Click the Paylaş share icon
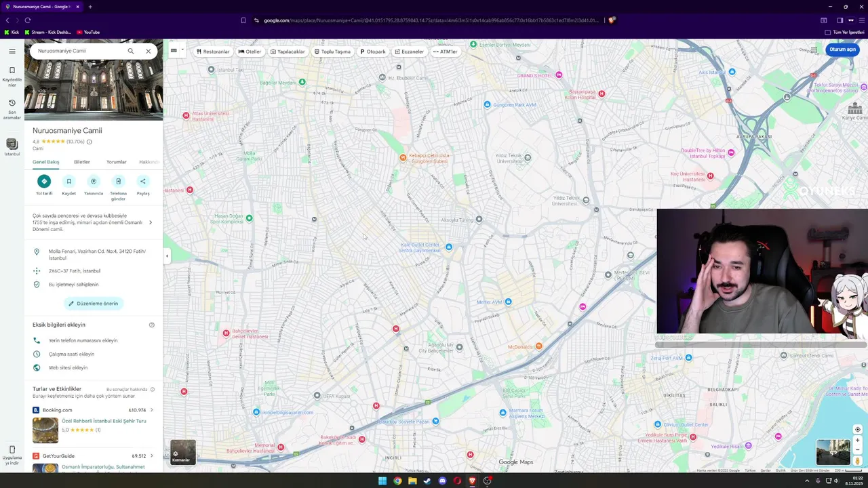 (143, 181)
